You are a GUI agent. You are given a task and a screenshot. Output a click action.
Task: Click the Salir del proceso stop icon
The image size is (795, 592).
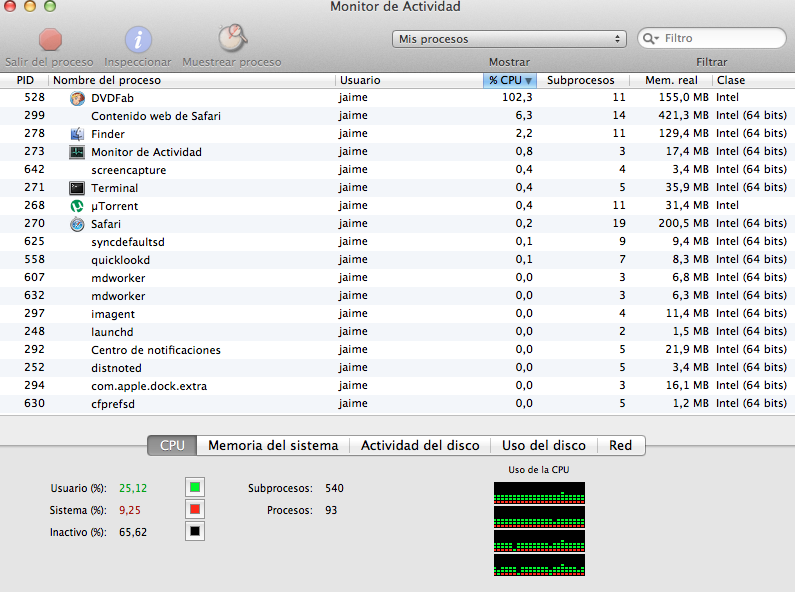click(50, 40)
